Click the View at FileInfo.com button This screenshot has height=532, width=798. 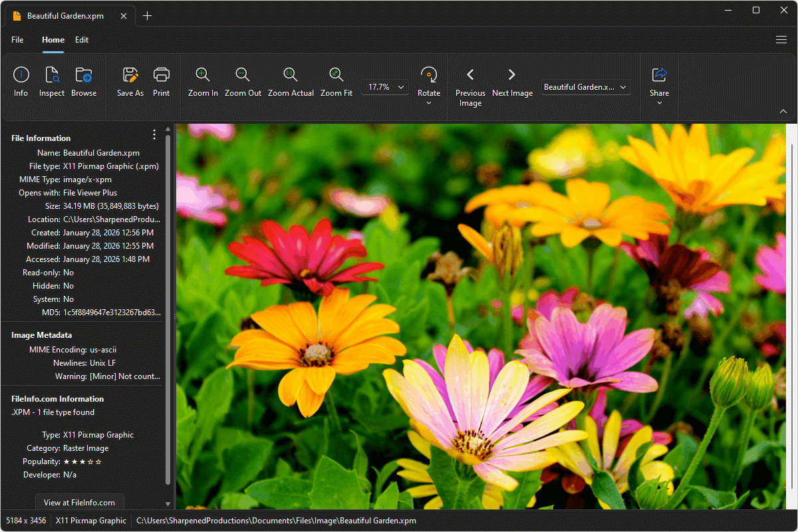pos(79,502)
